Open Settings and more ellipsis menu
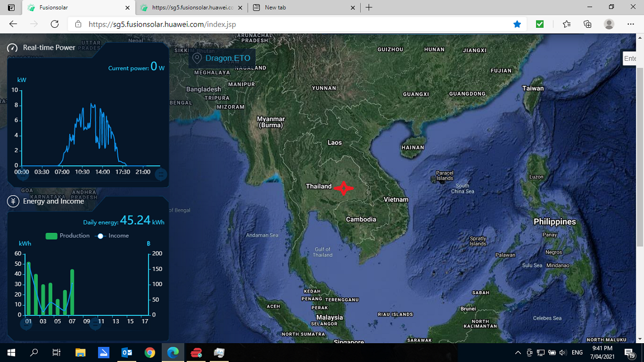 point(630,24)
